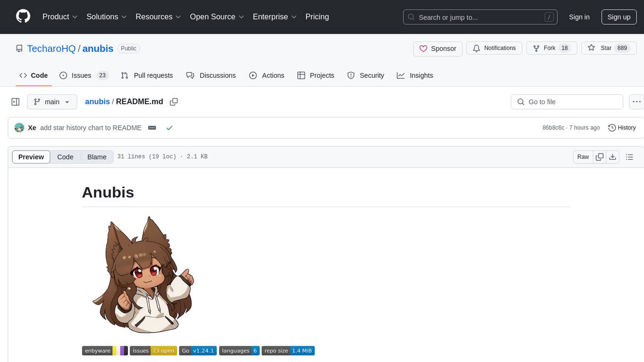Click the Sign up button
Viewport: 644px width, 362px height.
(x=619, y=17)
